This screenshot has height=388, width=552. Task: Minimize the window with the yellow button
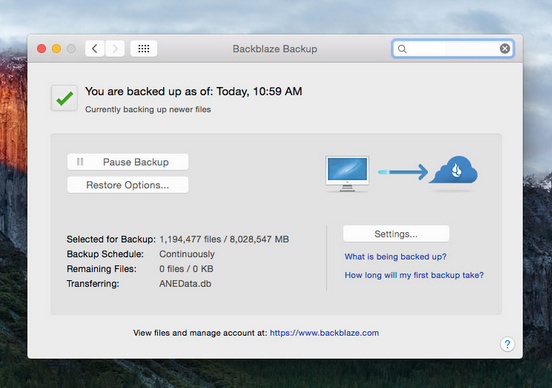(x=56, y=49)
